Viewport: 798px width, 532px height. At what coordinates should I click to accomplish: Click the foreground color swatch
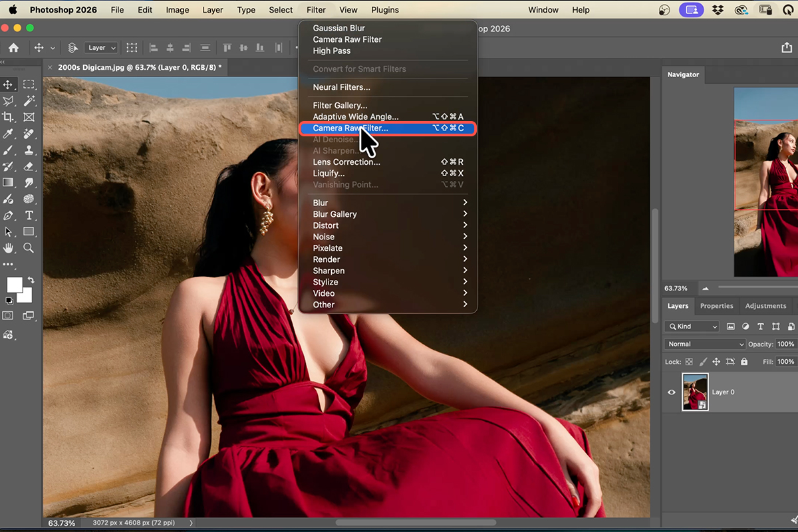click(15, 285)
